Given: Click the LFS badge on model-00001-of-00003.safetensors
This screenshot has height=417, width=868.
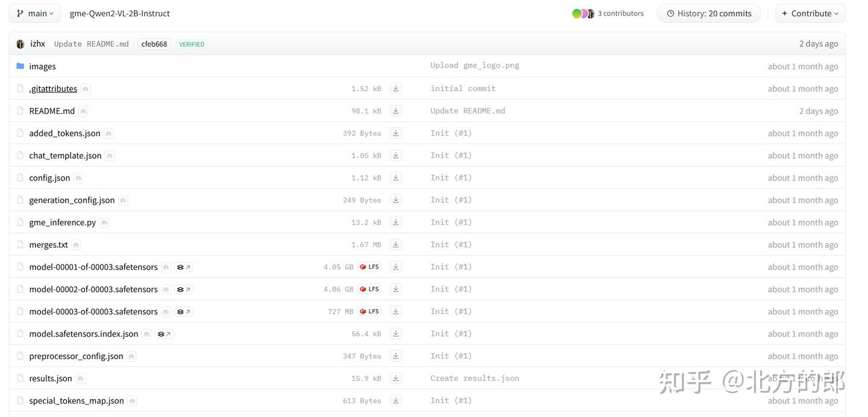Looking at the screenshot, I should pos(370,267).
